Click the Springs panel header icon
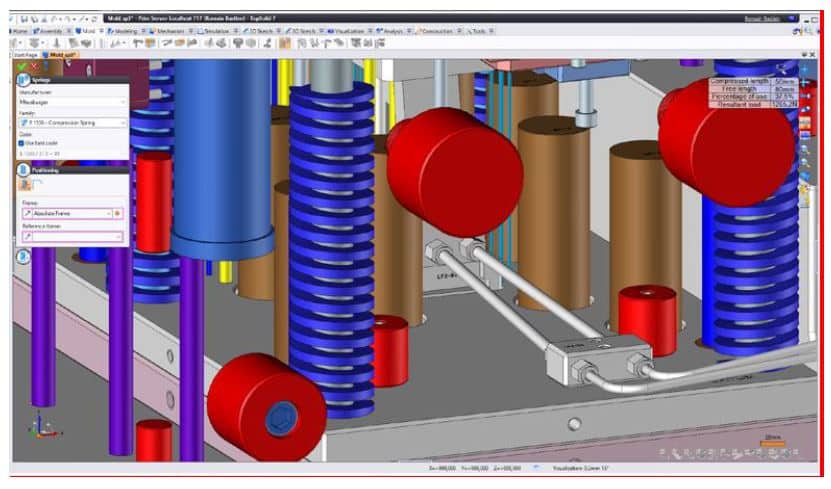Viewport: 831px width, 489px height. [23, 79]
